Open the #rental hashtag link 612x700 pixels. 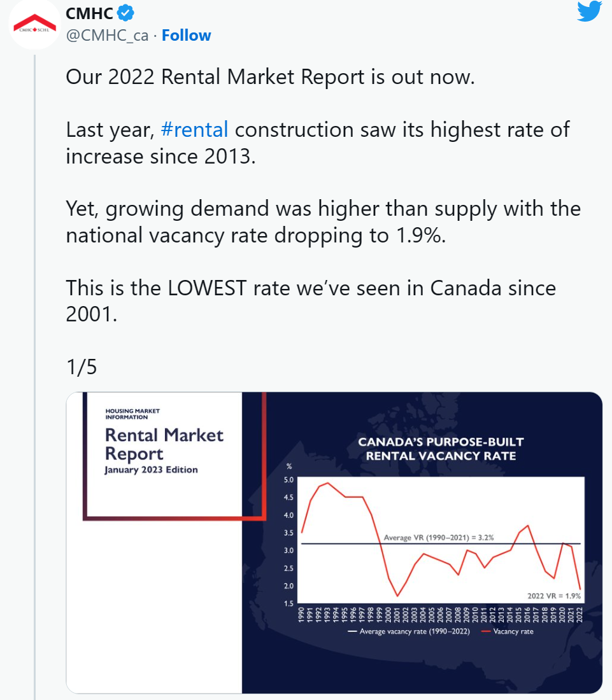point(194,130)
